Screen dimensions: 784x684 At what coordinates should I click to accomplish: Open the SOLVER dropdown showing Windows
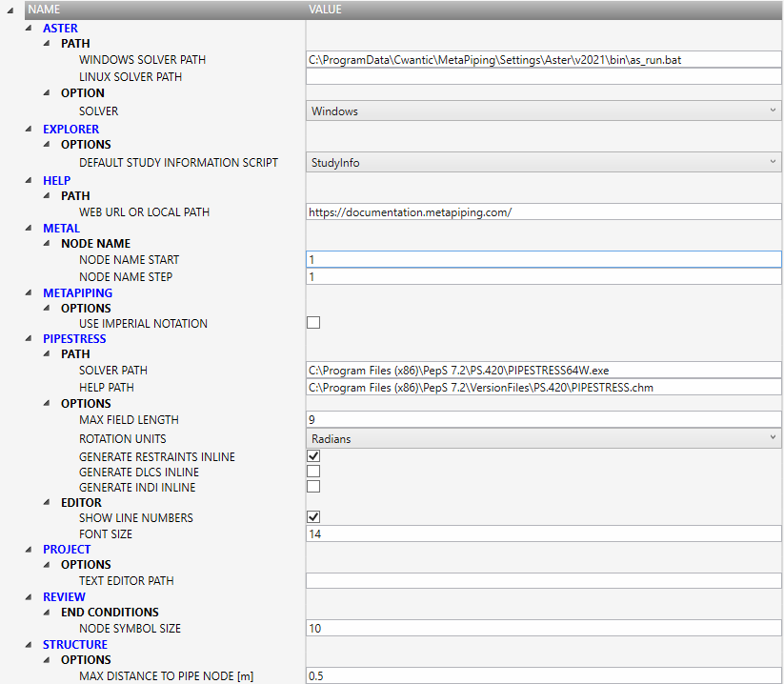(544, 111)
